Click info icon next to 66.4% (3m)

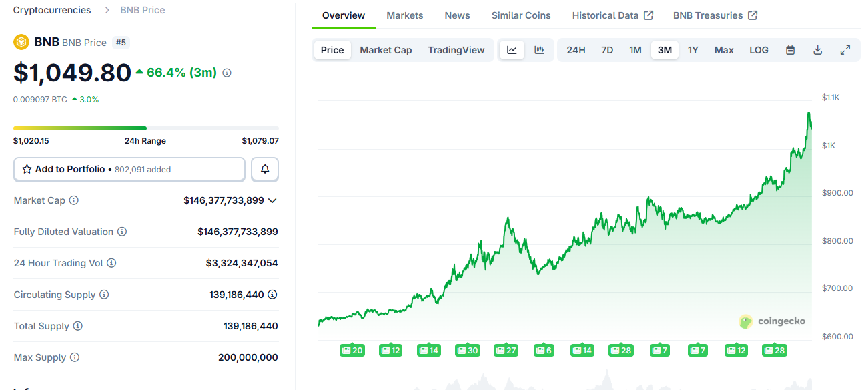click(x=227, y=73)
